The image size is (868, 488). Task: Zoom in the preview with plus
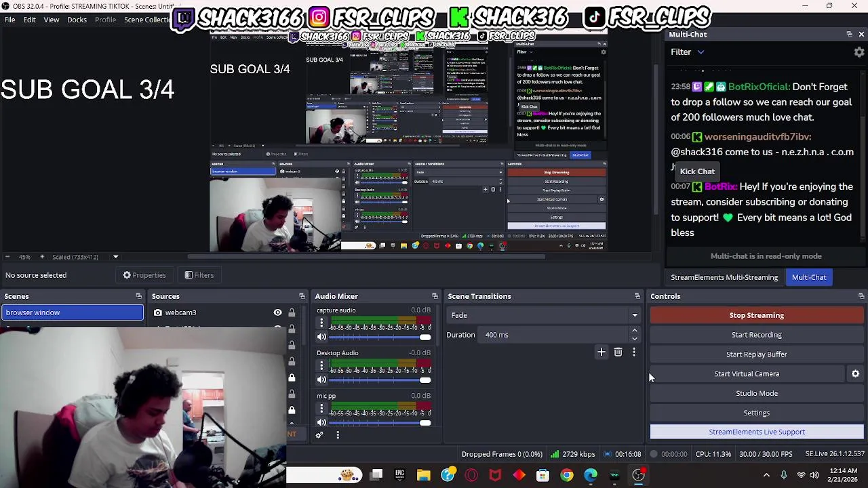[42, 257]
